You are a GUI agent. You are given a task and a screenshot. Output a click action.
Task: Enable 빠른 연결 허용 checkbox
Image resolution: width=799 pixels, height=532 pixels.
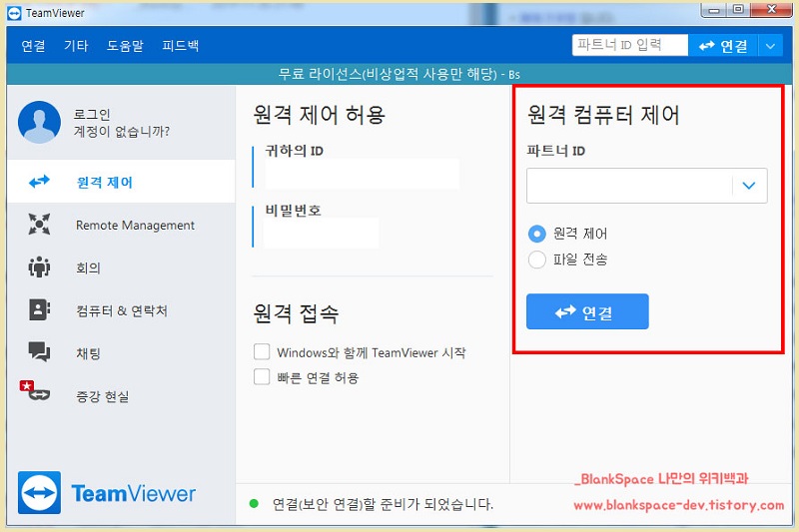click(262, 376)
